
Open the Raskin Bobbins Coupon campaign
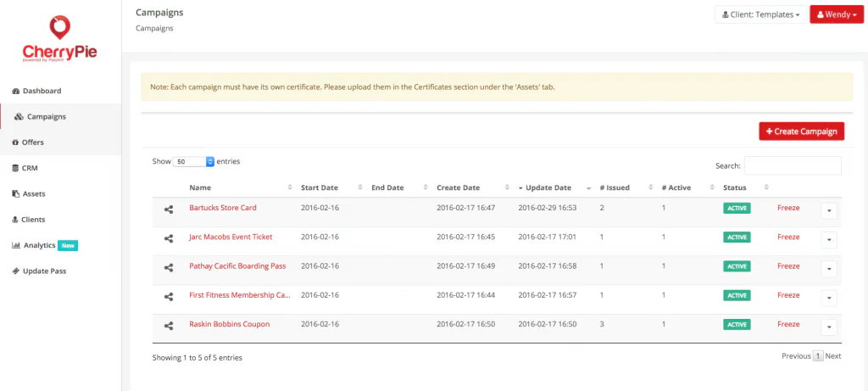tap(229, 324)
